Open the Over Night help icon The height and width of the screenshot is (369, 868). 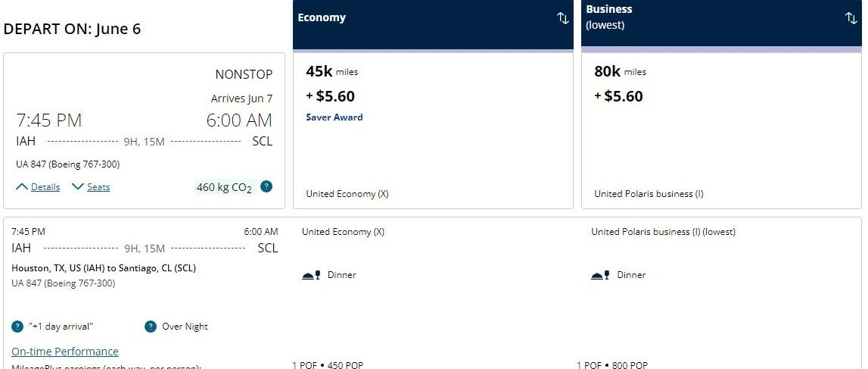tap(151, 327)
